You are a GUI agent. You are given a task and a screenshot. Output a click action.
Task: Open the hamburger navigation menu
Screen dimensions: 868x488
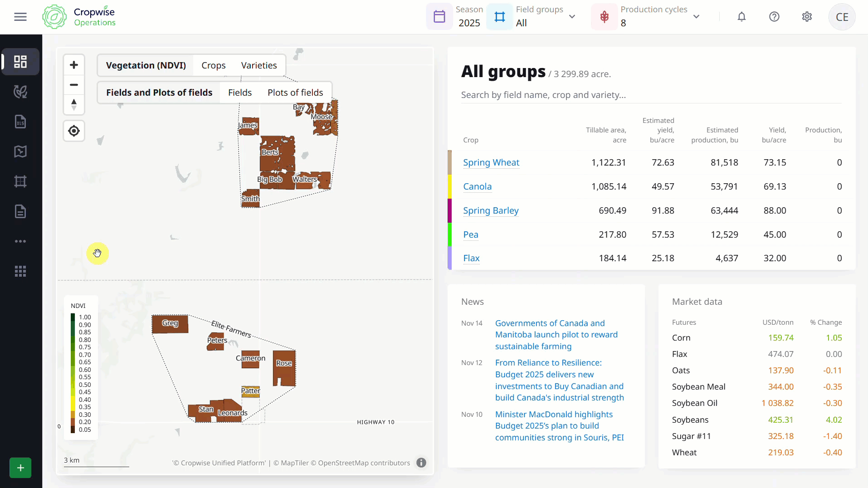[x=20, y=17]
